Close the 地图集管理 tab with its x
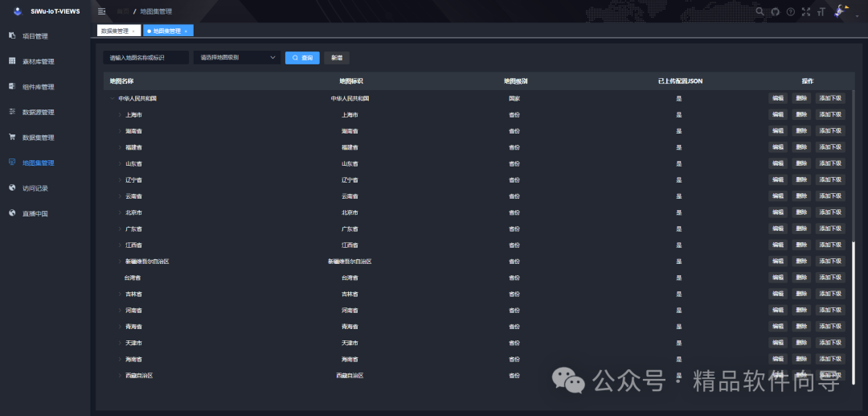The height and width of the screenshot is (416, 868). [x=186, y=31]
